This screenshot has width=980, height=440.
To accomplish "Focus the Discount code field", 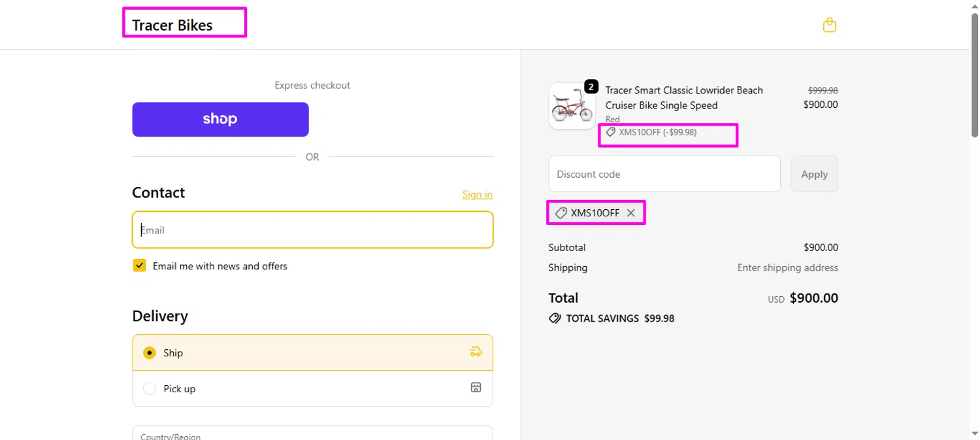I will (x=664, y=174).
